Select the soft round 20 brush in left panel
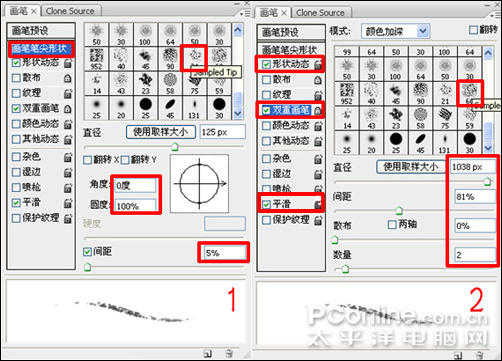This screenshot has width=502, height=361. click(x=121, y=108)
